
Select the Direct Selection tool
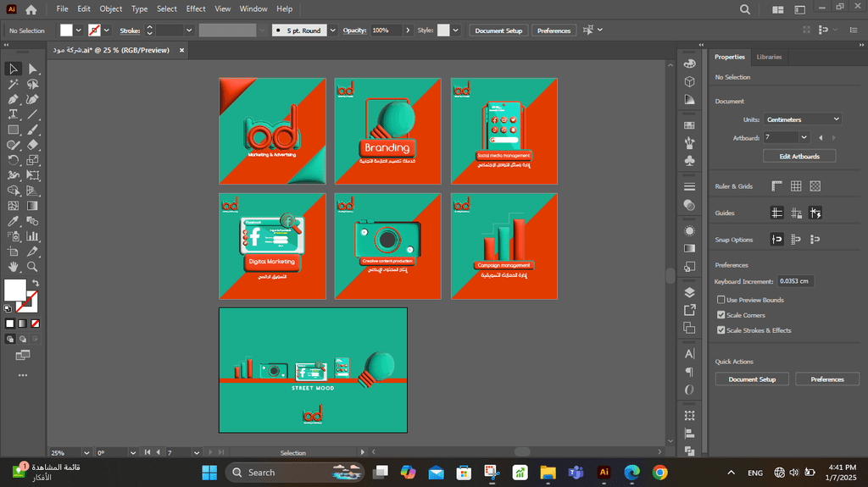tap(33, 69)
